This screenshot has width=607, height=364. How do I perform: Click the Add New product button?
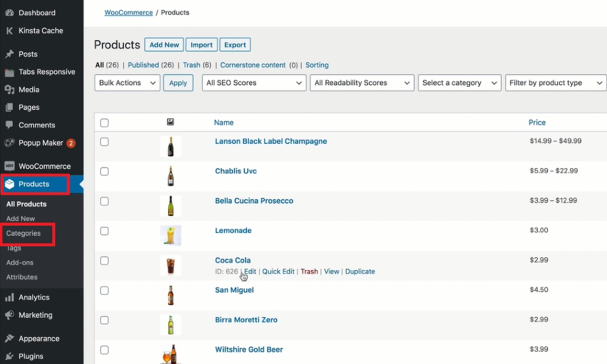tap(164, 45)
